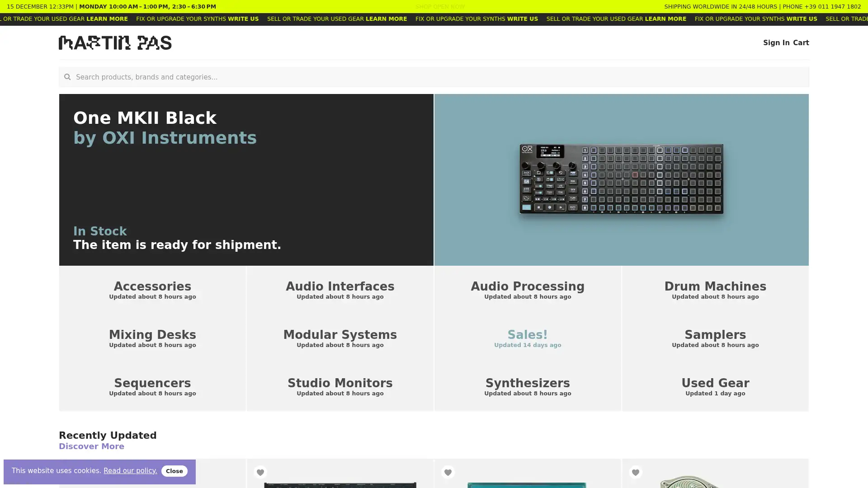Open the Studio Monitors category
The height and width of the screenshot is (488, 868).
pos(340,383)
